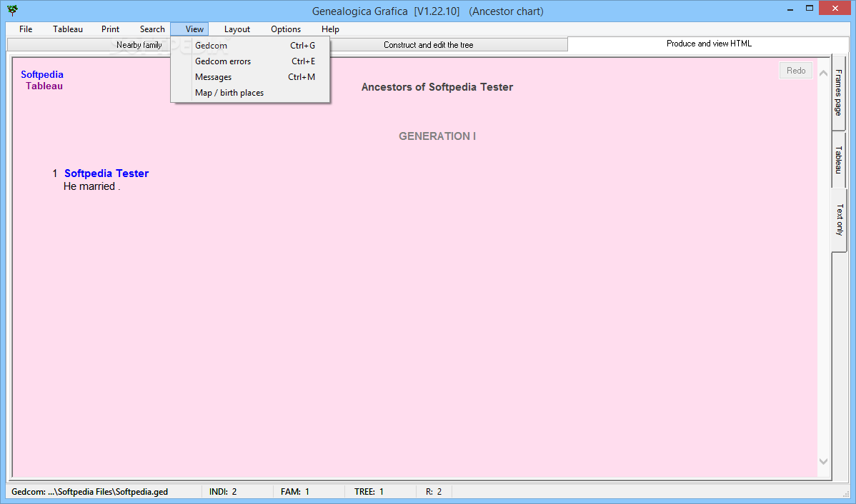856x504 pixels.
Task: Open the Tableau menu
Action: coord(68,29)
